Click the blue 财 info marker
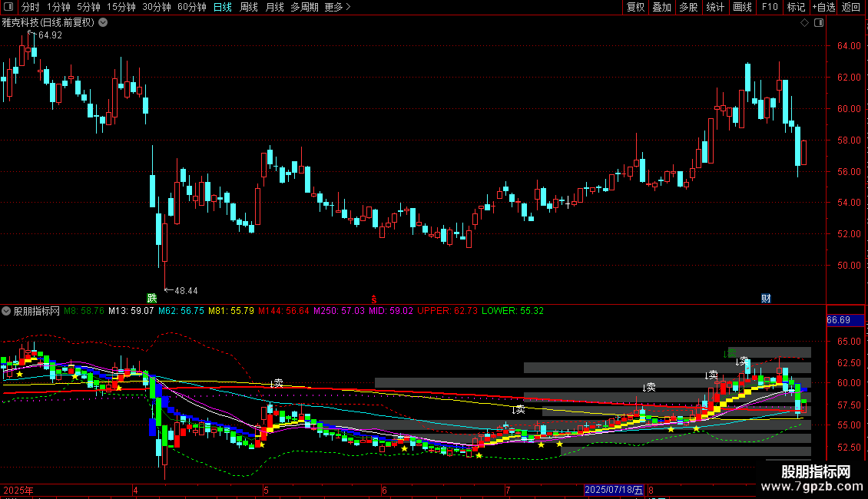 [x=766, y=299]
